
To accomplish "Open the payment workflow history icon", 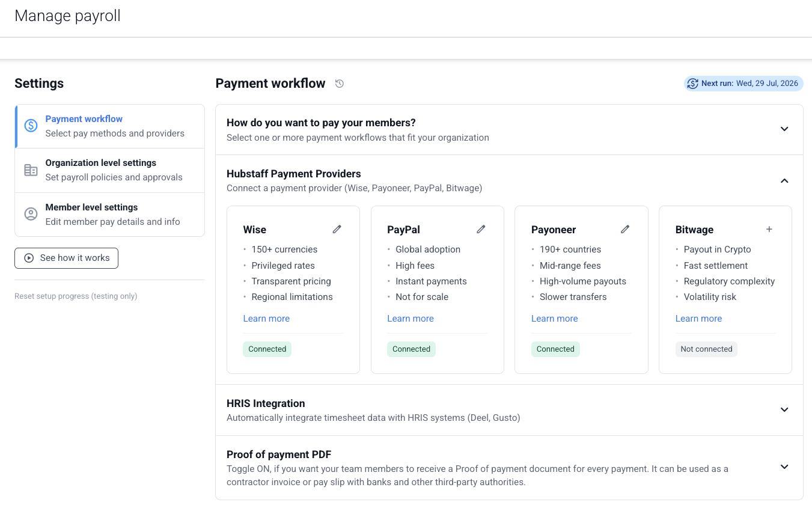I will click(340, 84).
